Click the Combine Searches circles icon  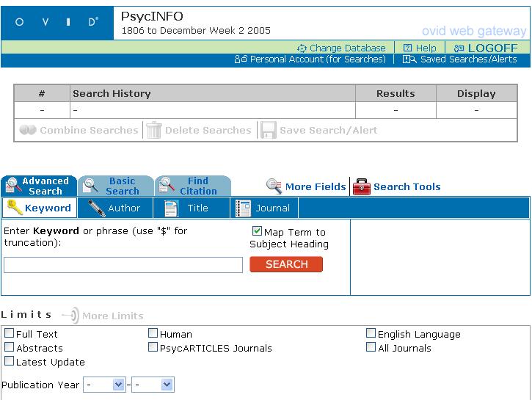tap(28, 130)
